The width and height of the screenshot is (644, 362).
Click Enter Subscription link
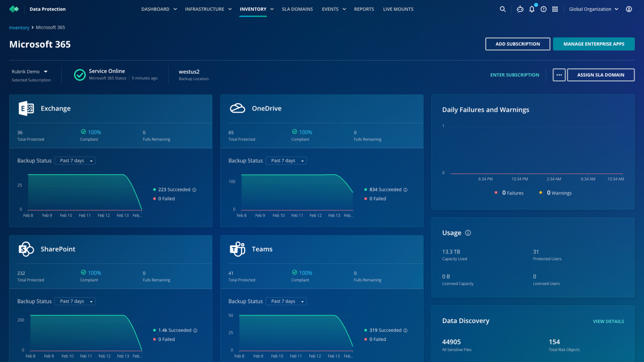click(x=514, y=75)
